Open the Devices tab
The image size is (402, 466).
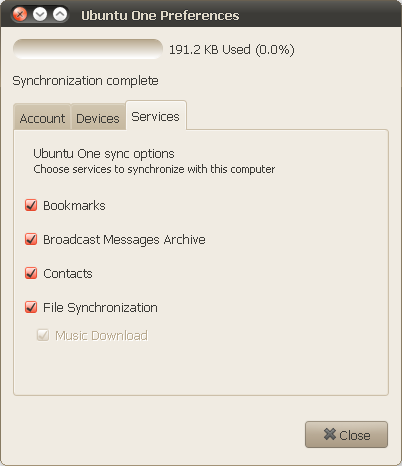(x=98, y=117)
